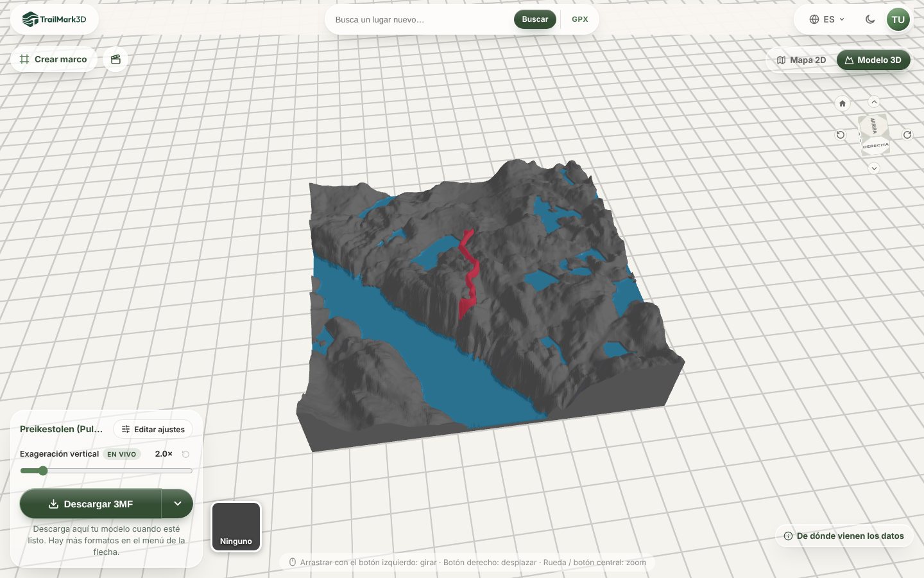Screen dimensions: 924x578
Task: Click the red trail on the 3D model
Action: pyautogui.click(x=470, y=273)
